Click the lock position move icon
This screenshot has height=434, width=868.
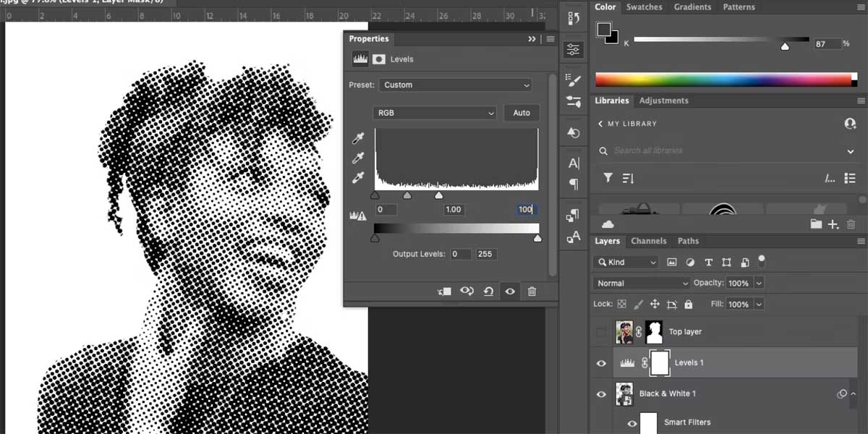tap(655, 305)
